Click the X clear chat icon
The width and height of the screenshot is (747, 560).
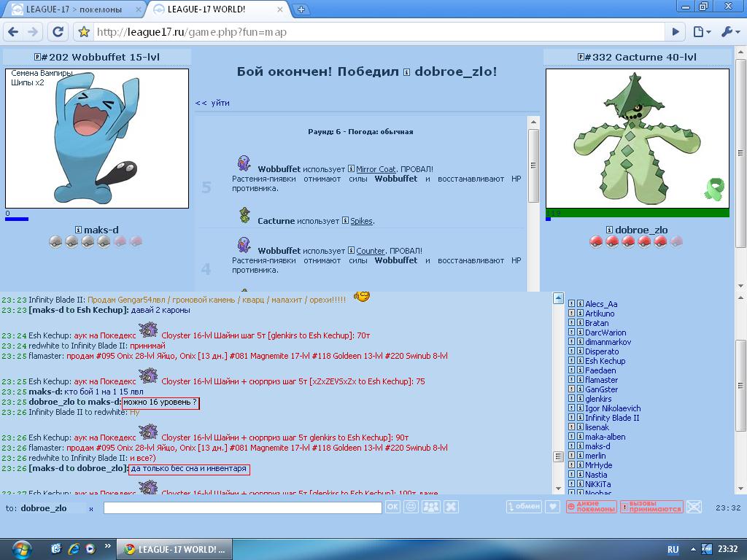pos(451,507)
